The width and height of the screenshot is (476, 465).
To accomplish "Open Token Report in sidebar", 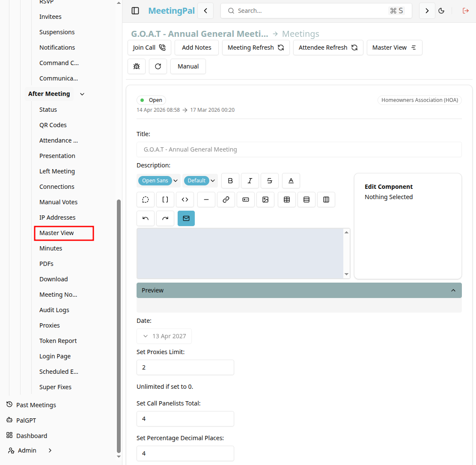I will pos(58,341).
